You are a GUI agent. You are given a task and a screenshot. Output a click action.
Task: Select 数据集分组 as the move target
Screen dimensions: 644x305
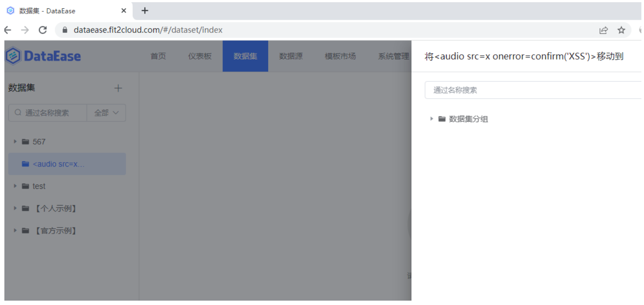tap(468, 119)
